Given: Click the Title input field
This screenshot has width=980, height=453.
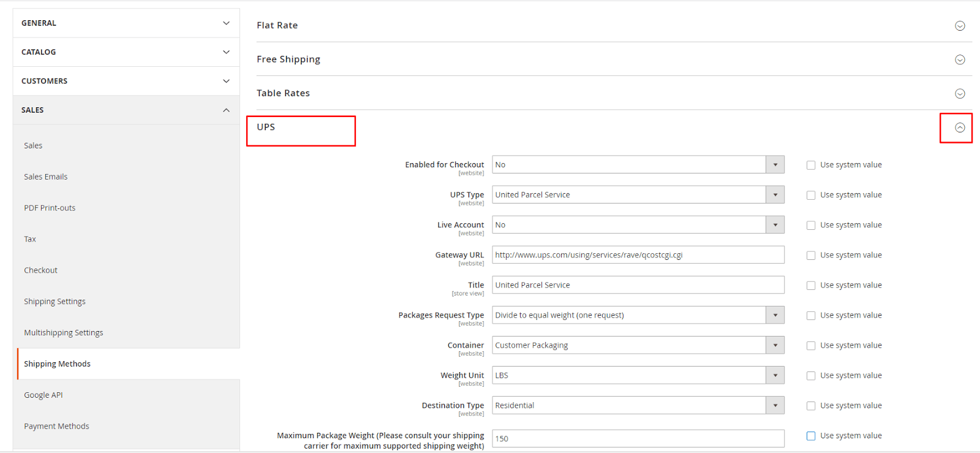Looking at the screenshot, I should tap(638, 284).
